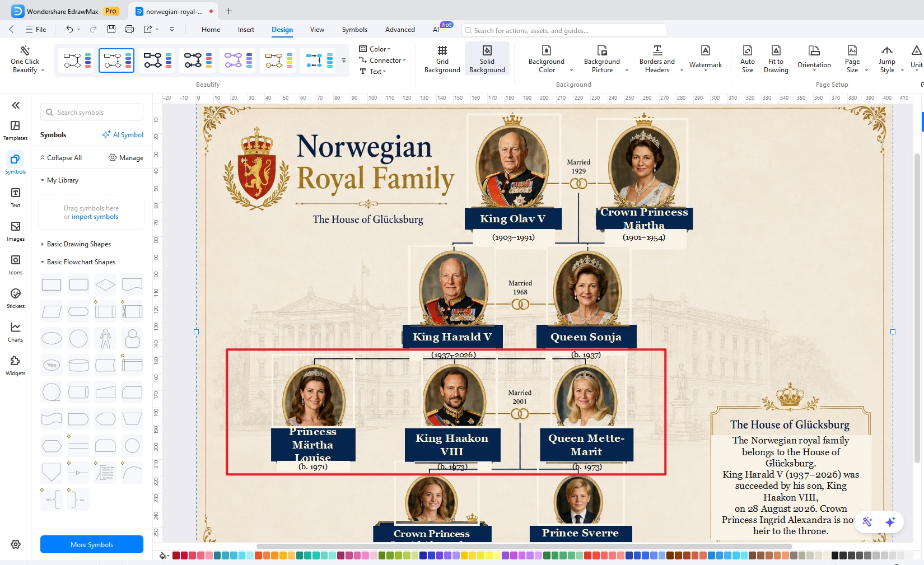Apply Grid Background
This screenshot has width=924, height=565.
click(x=442, y=59)
